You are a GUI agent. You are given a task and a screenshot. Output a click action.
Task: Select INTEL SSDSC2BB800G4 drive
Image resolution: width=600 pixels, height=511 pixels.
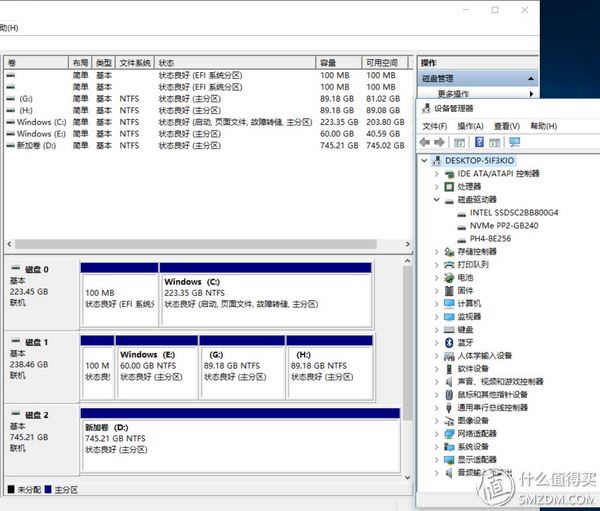(x=514, y=212)
